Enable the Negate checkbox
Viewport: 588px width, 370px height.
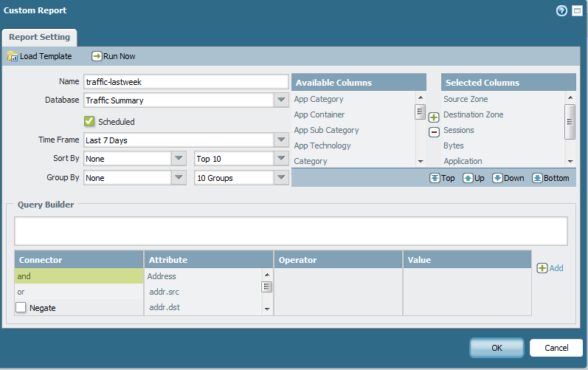coord(21,307)
